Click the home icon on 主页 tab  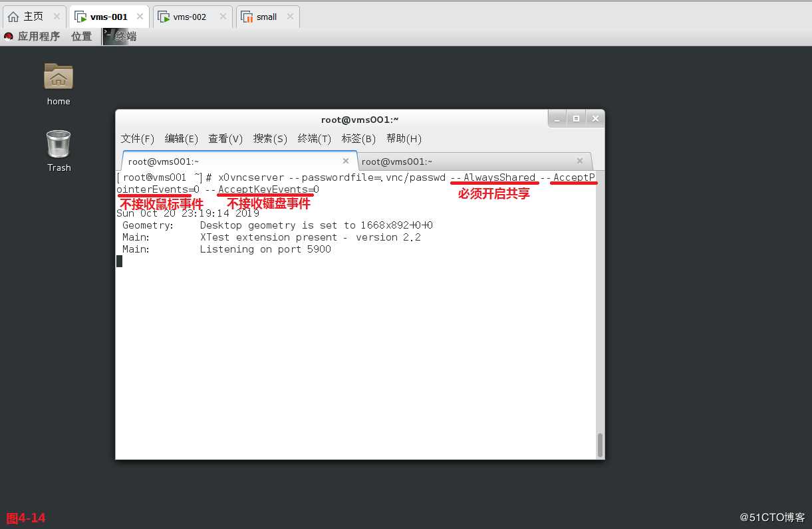[x=13, y=17]
